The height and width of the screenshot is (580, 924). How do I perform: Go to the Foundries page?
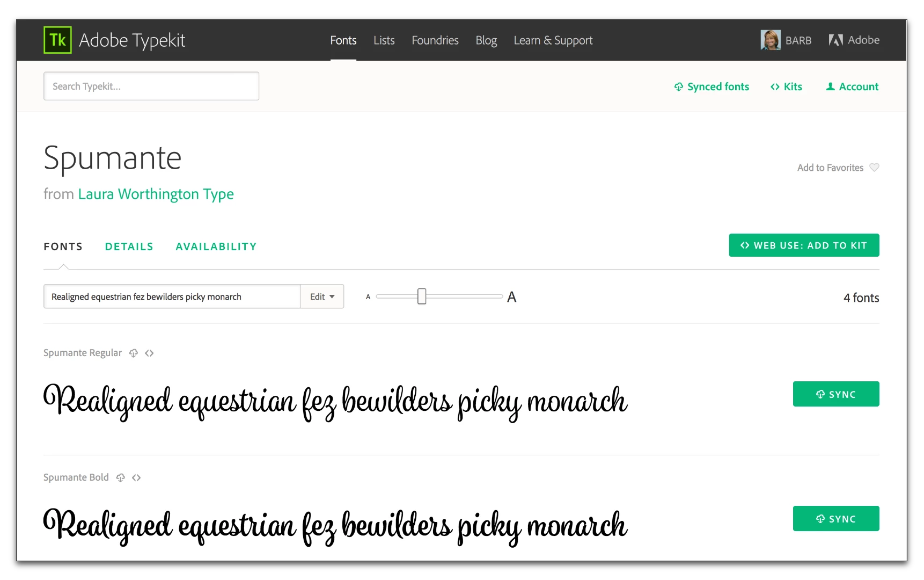(435, 40)
